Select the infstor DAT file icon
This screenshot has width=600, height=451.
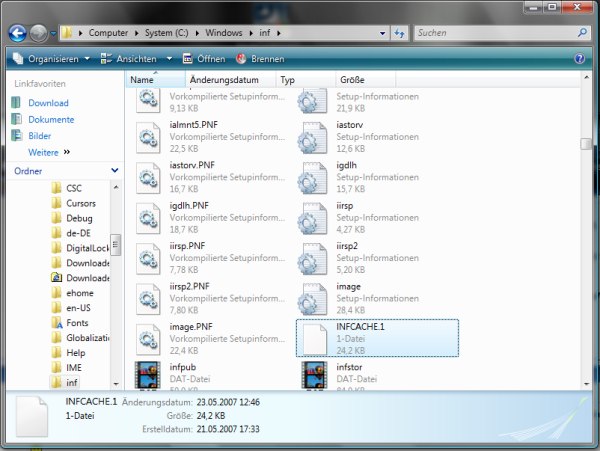pos(314,376)
